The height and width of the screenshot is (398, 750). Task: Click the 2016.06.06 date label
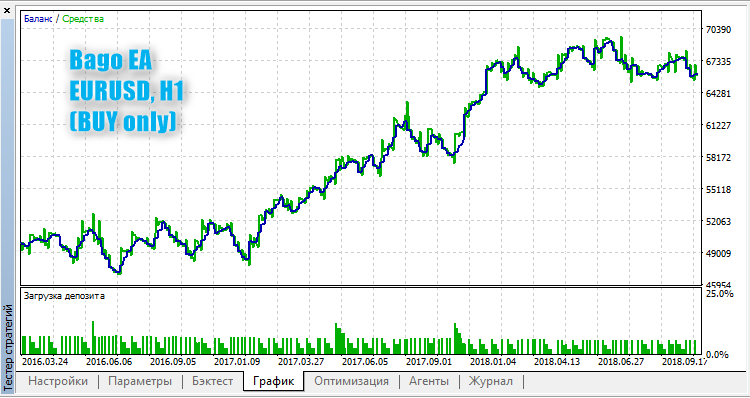(110, 361)
